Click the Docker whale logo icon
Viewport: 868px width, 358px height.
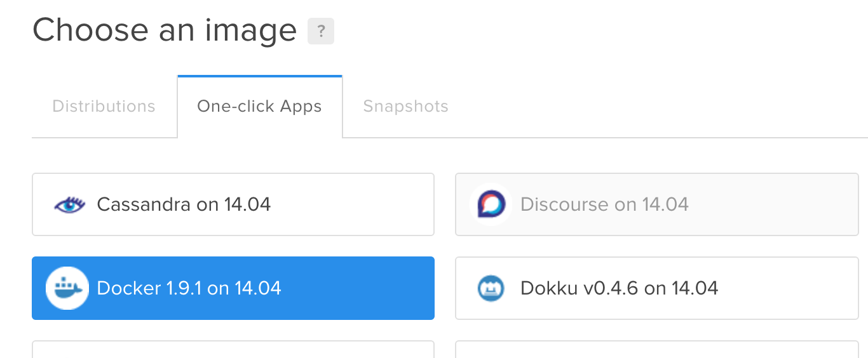67,288
